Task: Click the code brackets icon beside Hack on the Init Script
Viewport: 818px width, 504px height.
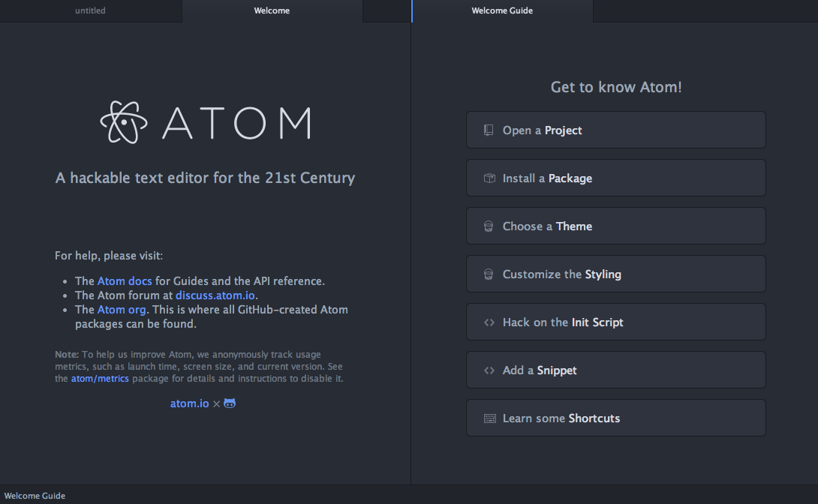Action: click(489, 322)
